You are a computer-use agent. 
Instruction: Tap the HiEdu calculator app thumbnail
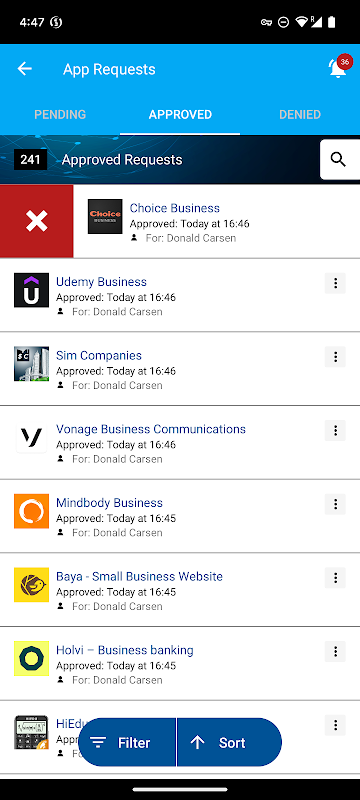pyautogui.click(x=32, y=732)
